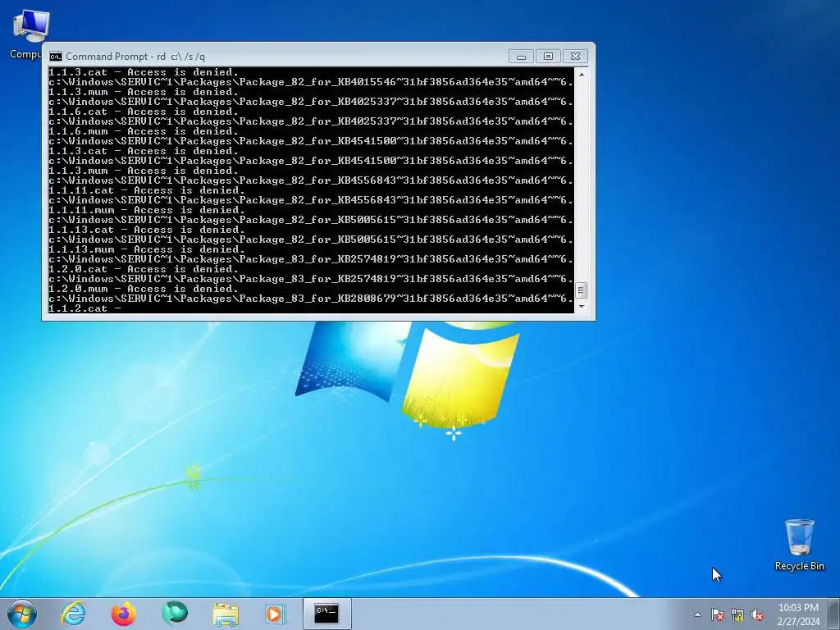Open the clock showing 10:03 PM
840x630 pixels.
pos(798,608)
